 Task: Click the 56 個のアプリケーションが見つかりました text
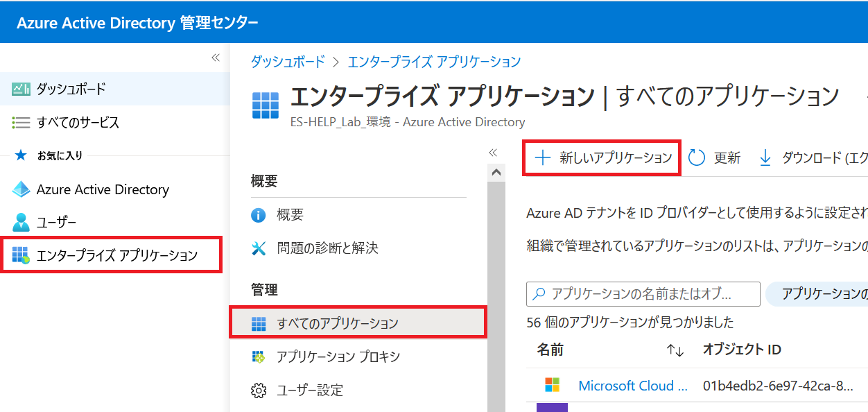630,323
